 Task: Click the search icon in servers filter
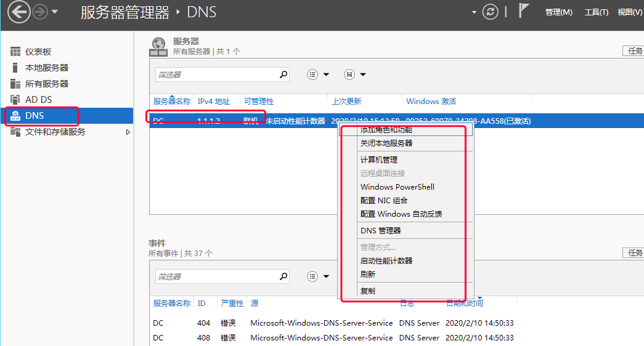(283, 74)
